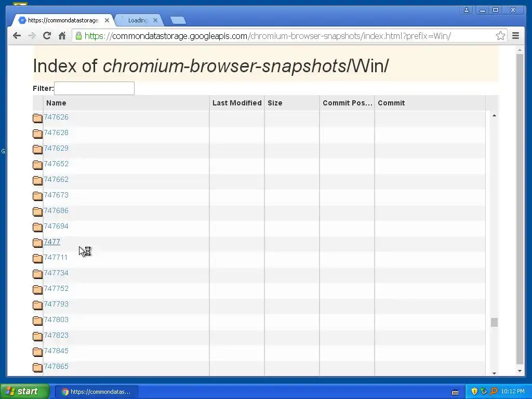Click folder icon beside 747734

tap(37, 274)
